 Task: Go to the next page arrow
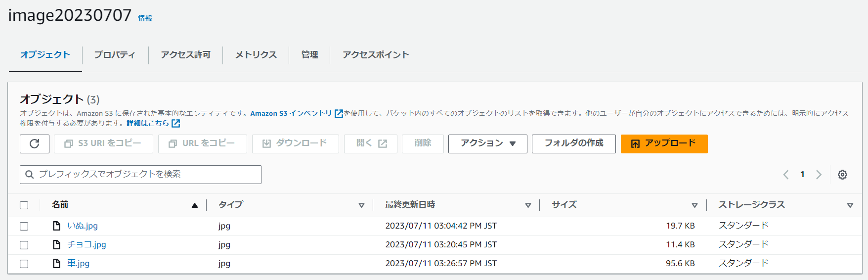point(819,175)
